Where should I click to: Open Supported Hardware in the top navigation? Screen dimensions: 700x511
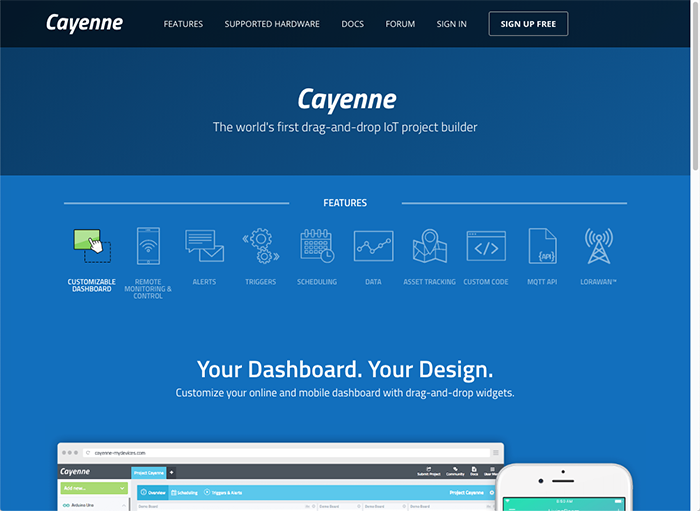pos(272,24)
